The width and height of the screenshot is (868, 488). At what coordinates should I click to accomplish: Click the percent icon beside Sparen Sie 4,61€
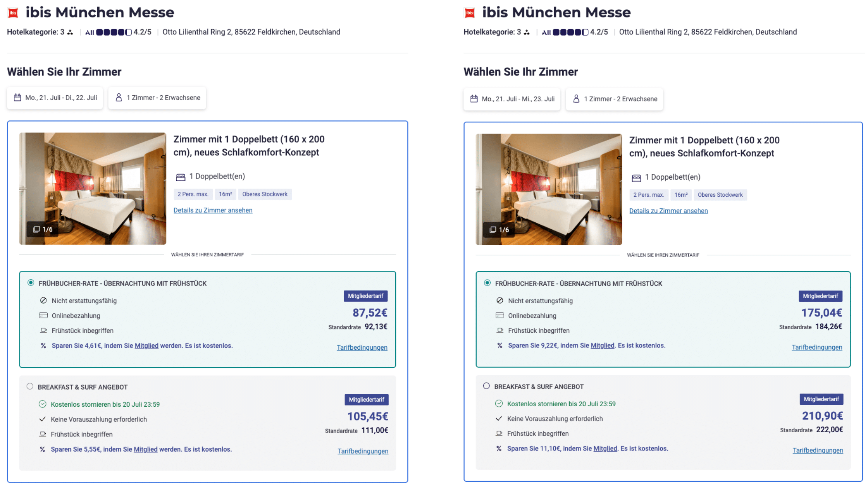click(43, 345)
